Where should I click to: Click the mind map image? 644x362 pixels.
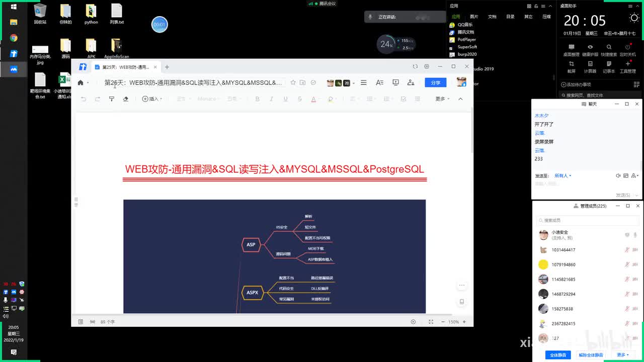point(274,256)
